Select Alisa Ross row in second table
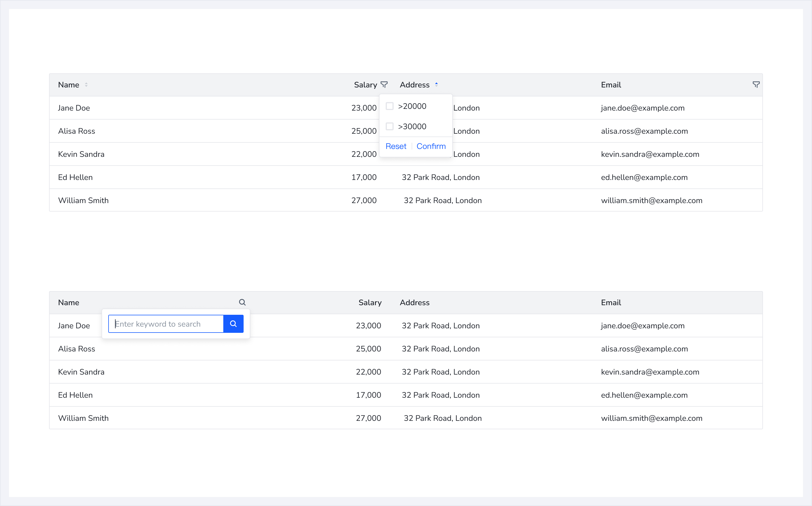This screenshot has height=506, width=812. pyautogui.click(x=77, y=349)
